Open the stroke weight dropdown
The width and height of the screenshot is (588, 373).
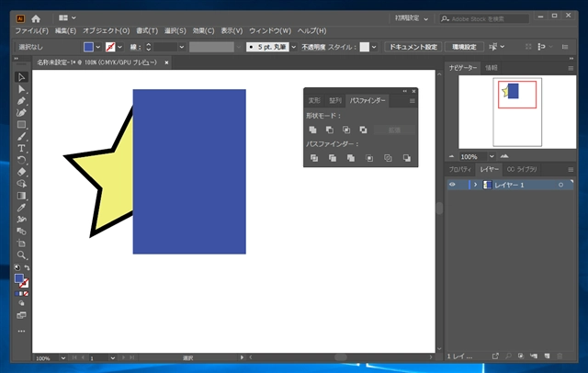click(182, 47)
